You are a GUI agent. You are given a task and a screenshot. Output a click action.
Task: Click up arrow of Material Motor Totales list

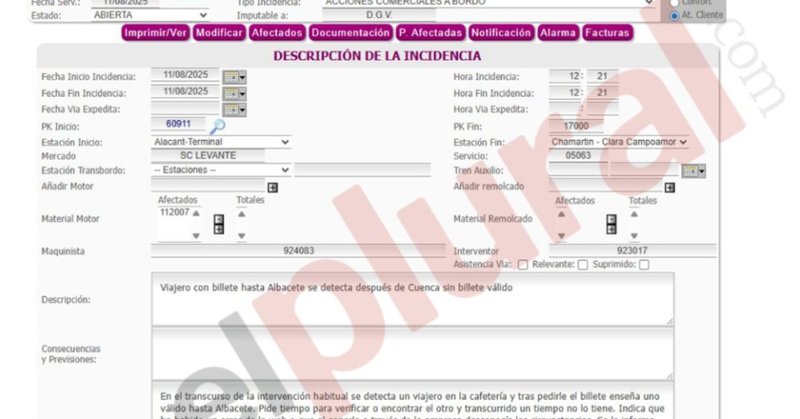[242, 214]
